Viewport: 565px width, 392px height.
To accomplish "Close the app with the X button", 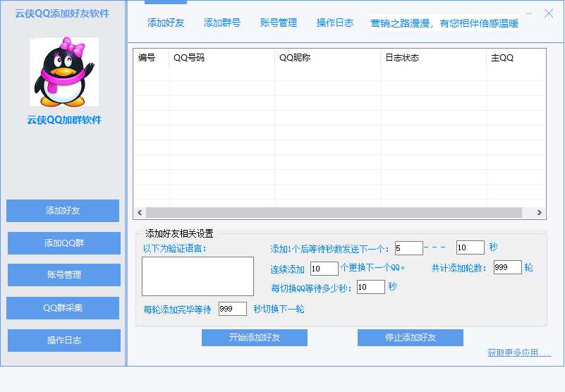I will coord(549,13).
